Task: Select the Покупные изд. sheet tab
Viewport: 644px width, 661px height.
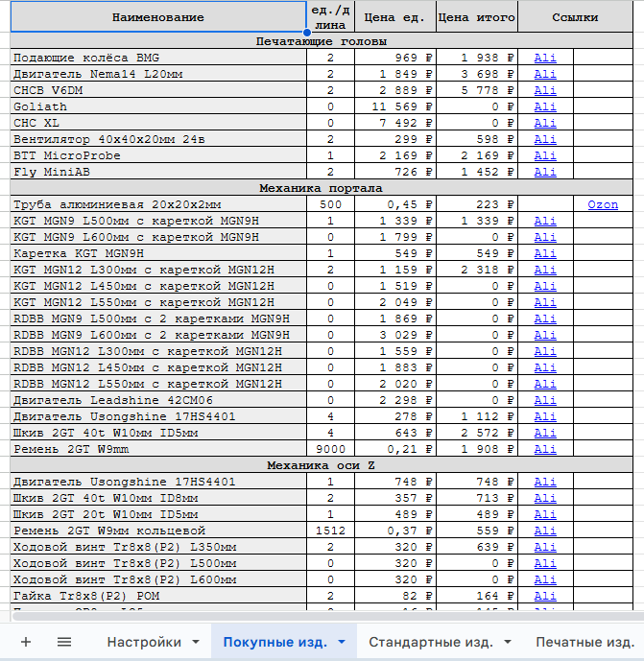Action: pos(275,642)
